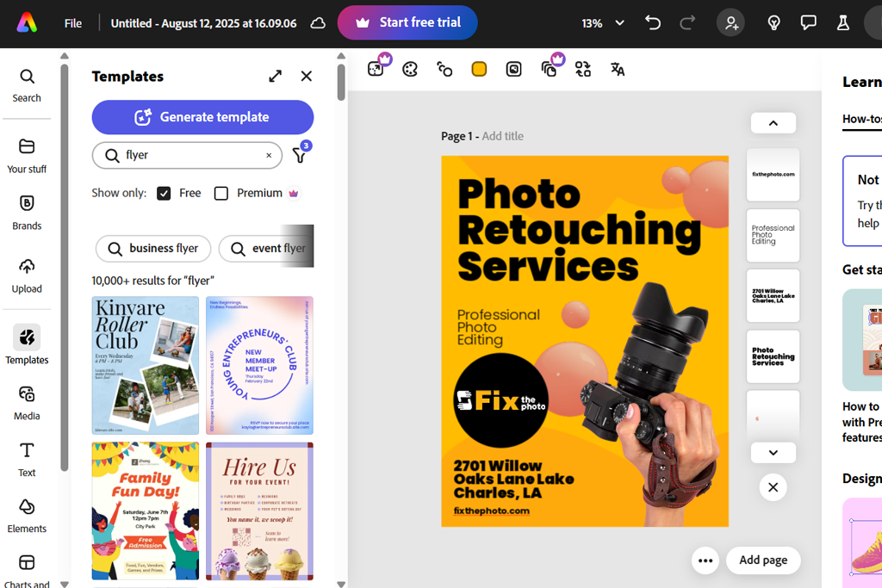Viewport: 882px width, 588px height.
Task: Click the background image frame icon
Action: coord(513,69)
